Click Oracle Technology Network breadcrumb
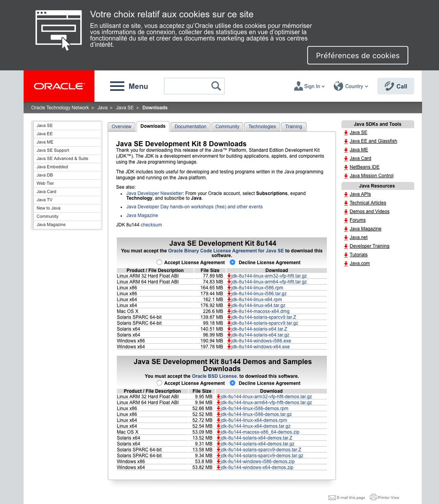 coord(60,108)
